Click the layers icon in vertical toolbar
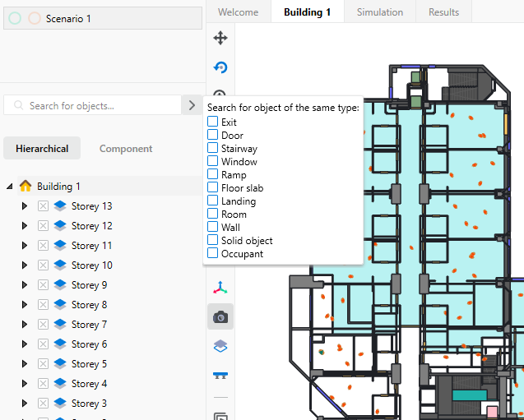524x420 pixels. pyautogui.click(x=220, y=347)
